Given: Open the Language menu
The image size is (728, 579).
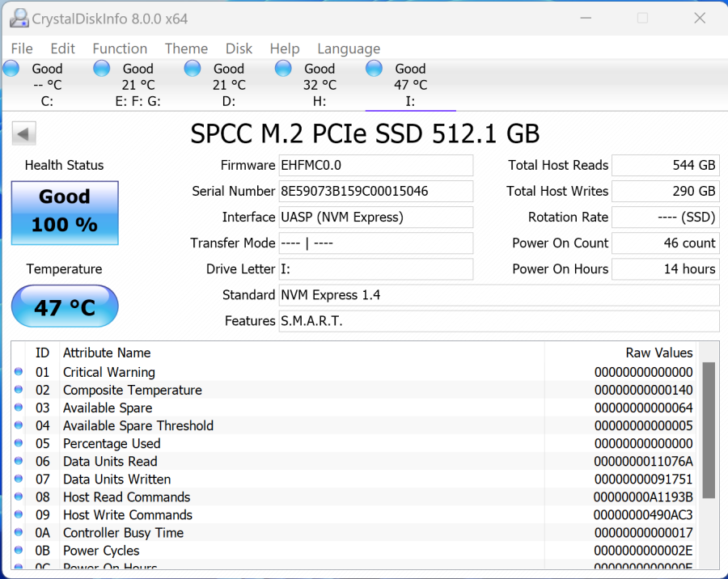Looking at the screenshot, I should coord(349,49).
